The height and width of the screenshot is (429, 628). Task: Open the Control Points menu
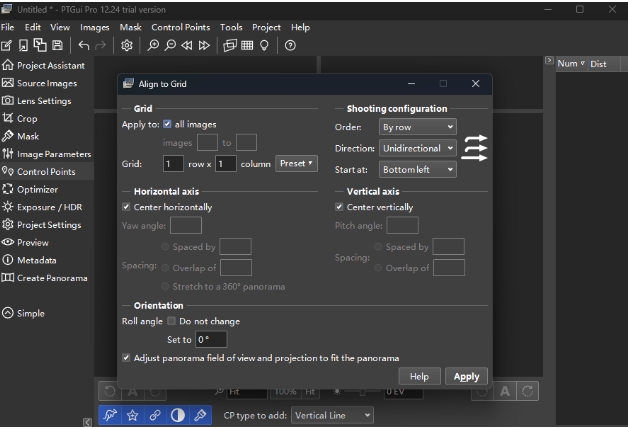[181, 27]
